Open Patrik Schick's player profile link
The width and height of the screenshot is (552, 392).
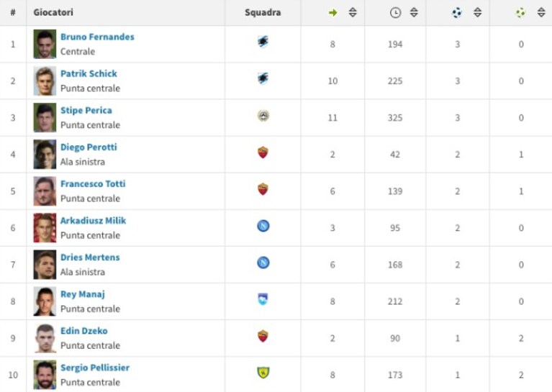tap(89, 73)
